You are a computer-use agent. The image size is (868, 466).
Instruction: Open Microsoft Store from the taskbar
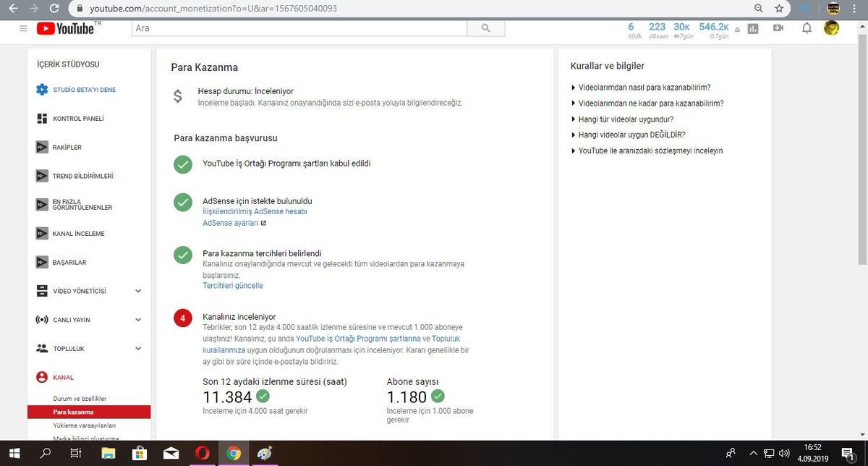click(140, 453)
